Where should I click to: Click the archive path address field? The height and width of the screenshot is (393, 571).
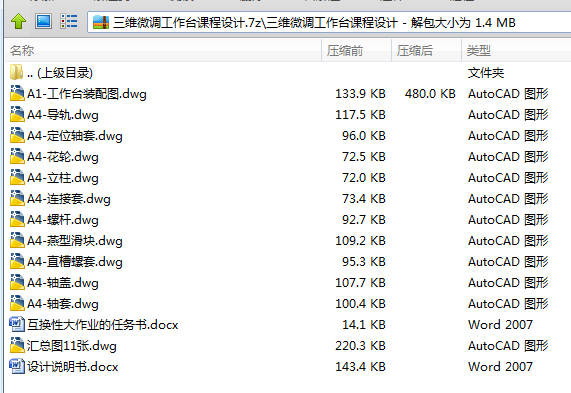(329, 22)
